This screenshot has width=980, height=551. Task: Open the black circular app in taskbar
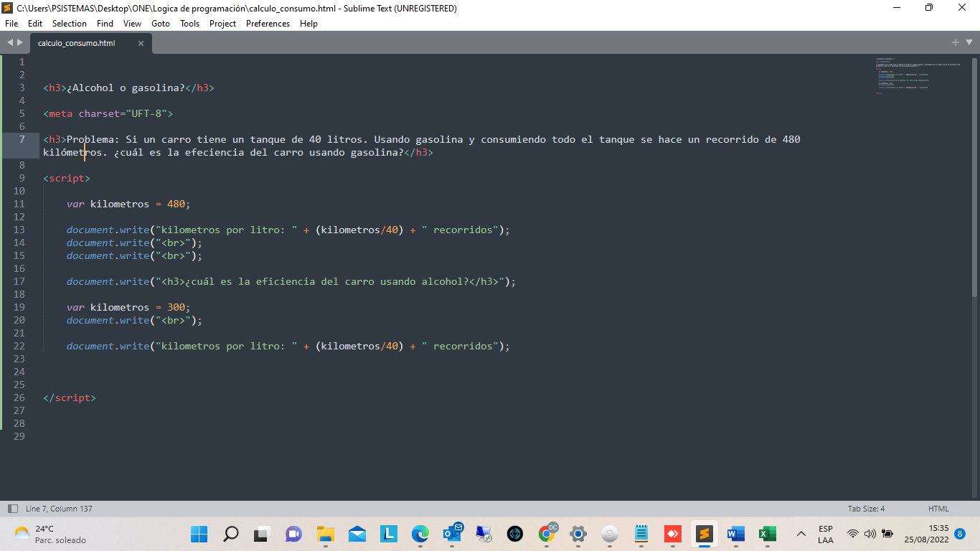tap(515, 534)
